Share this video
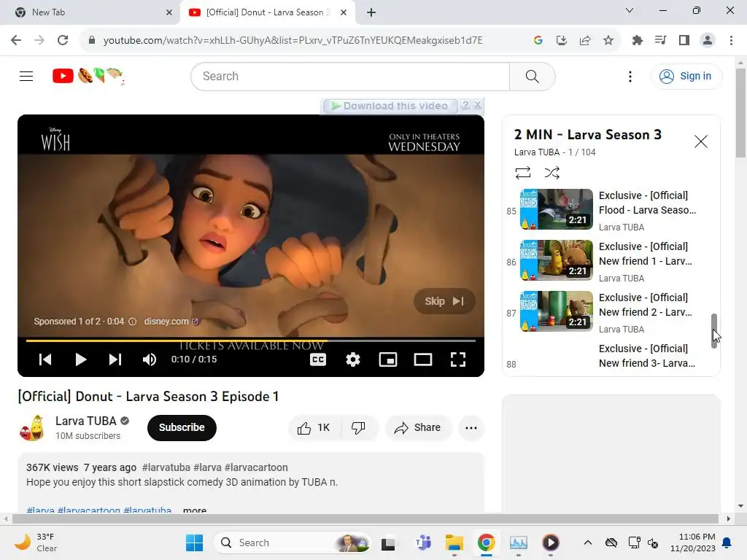The image size is (747, 560). [x=417, y=427]
